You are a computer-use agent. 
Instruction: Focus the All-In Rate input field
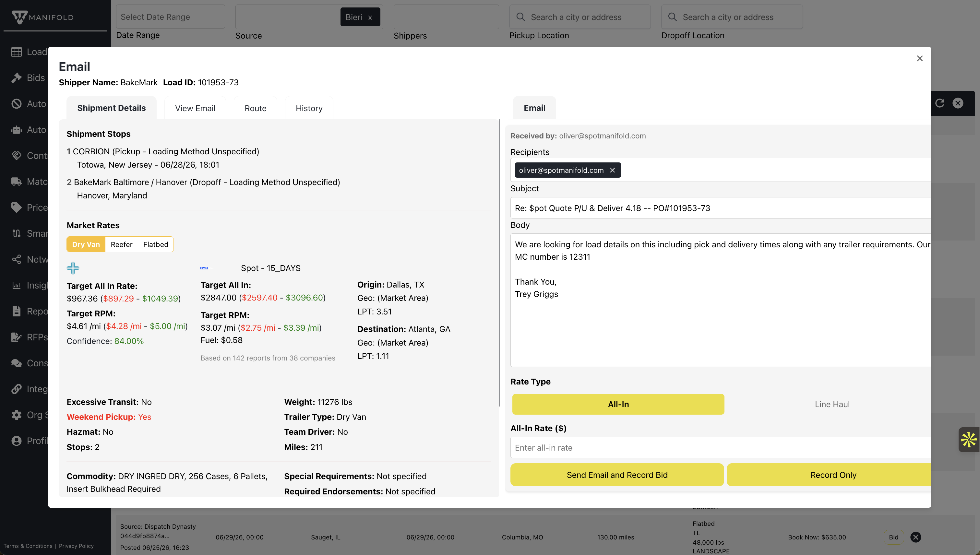coord(720,447)
